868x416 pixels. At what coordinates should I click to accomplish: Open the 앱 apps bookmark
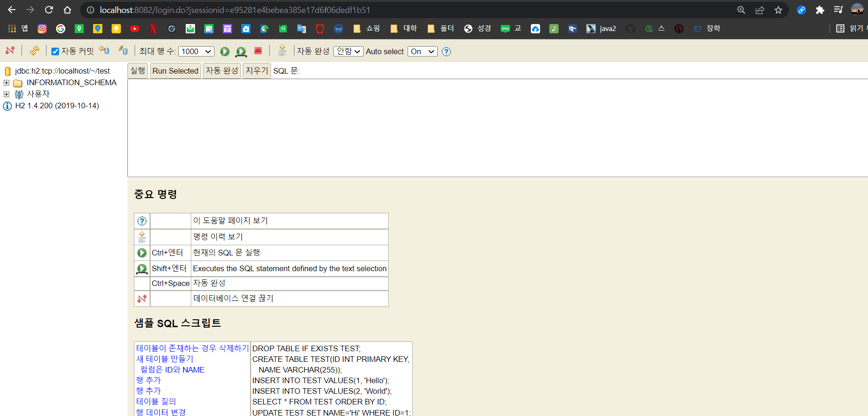[x=18, y=29]
